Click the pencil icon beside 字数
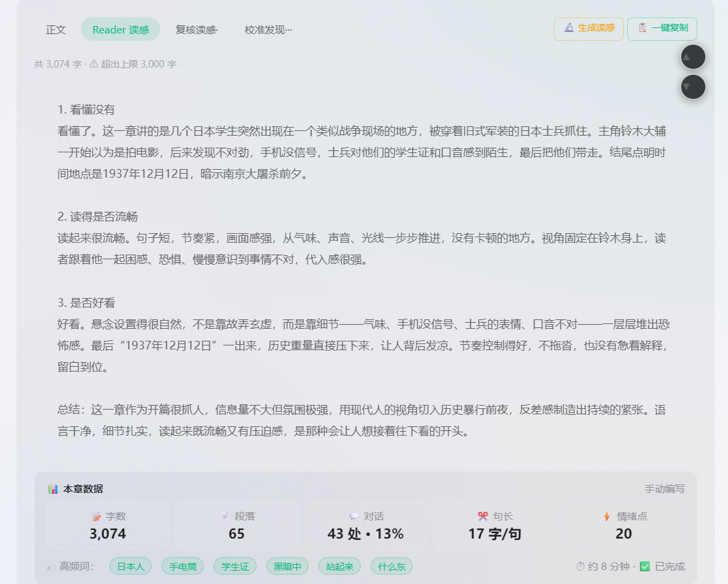Viewport: 728px width, 584px height. (x=97, y=516)
